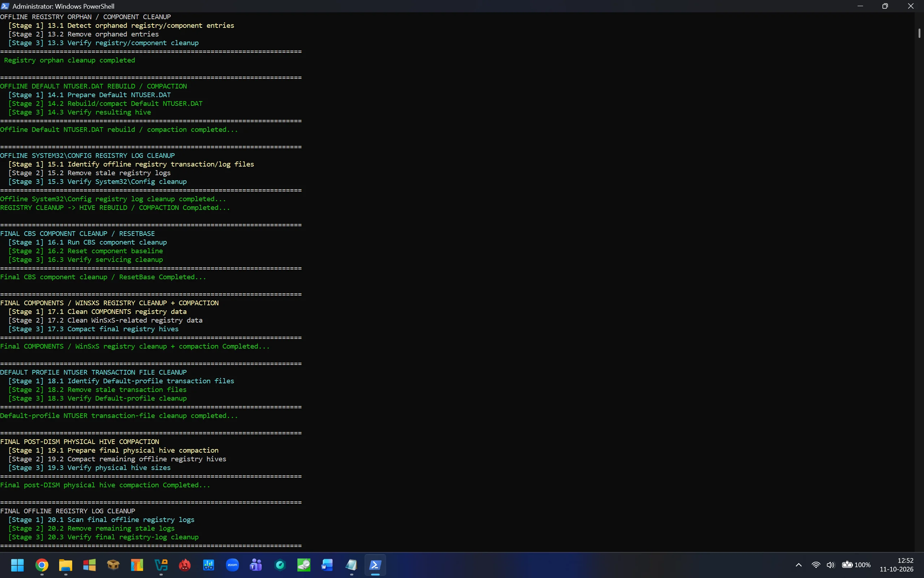Open the blue chart-with-glasses taskbar app
The image size is (924, 578).
click(209, 565)
